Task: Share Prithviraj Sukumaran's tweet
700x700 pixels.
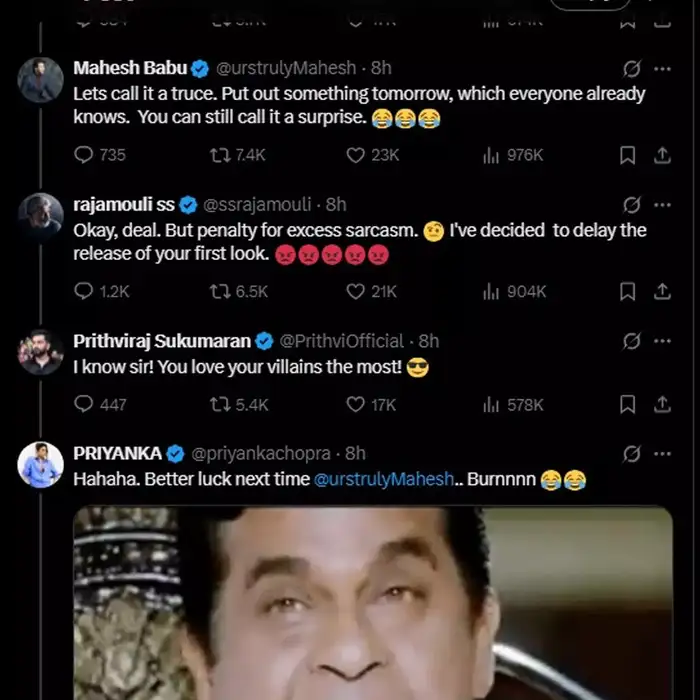Action: (x=662, y=405)
